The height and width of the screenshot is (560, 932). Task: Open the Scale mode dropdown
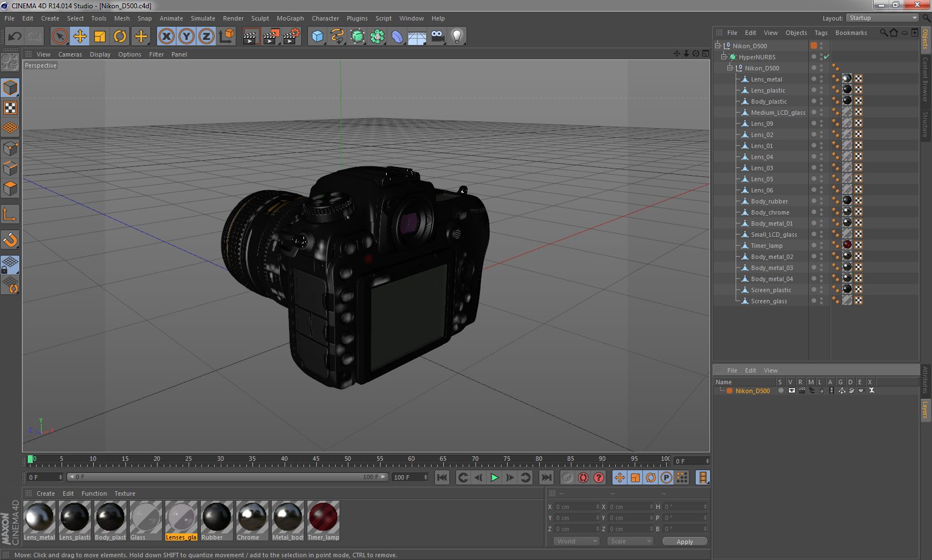(630, 541)
